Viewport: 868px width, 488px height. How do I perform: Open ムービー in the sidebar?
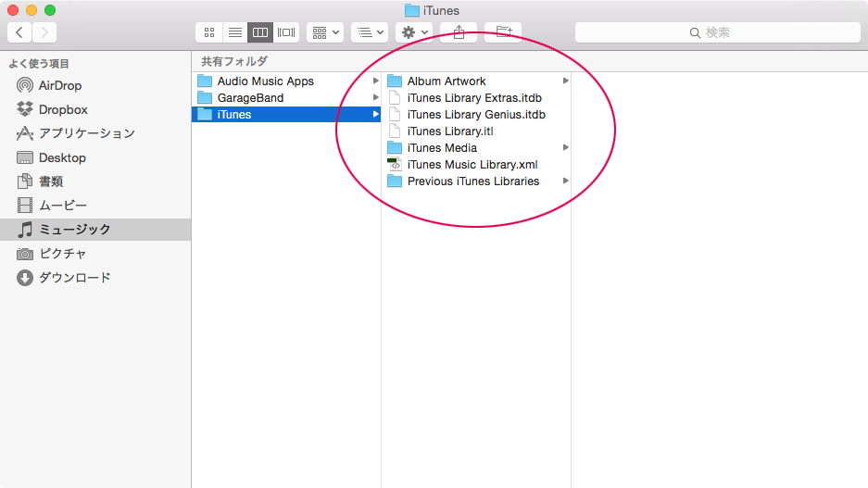[95, 206]
